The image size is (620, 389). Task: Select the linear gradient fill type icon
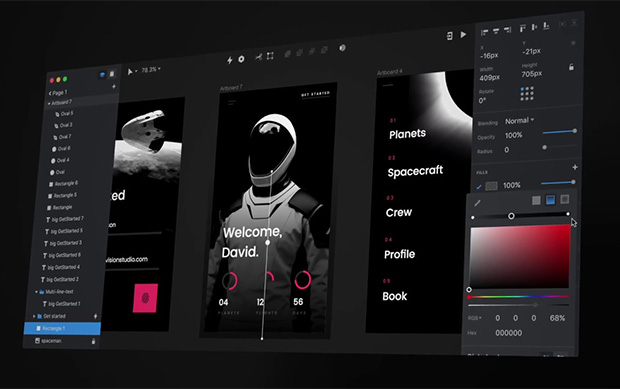point(550,200)
